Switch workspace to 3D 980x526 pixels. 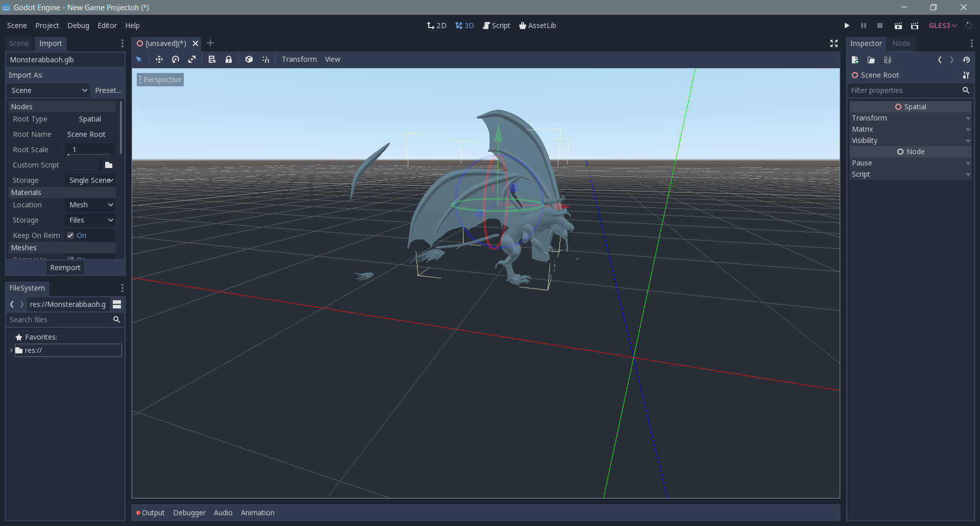tap(464, 26)
